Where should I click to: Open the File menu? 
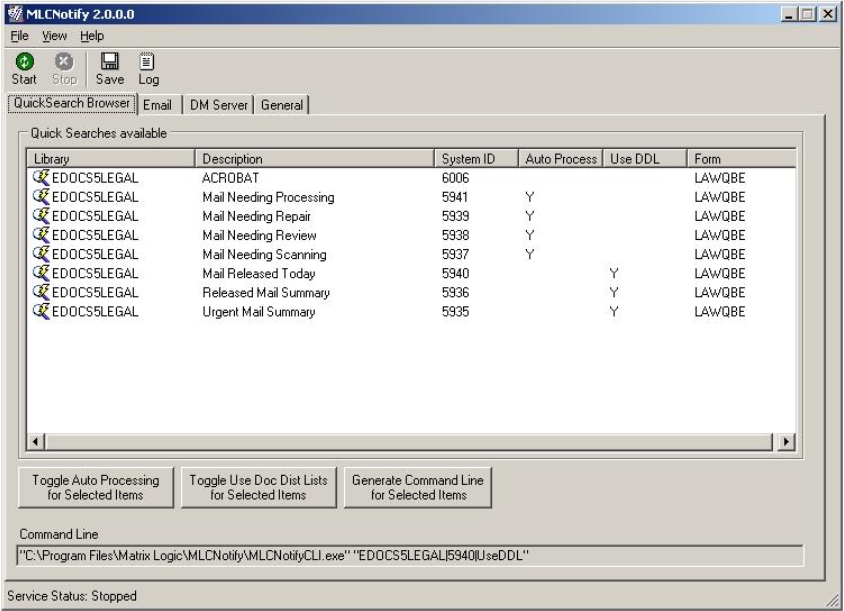click(19, 36)
